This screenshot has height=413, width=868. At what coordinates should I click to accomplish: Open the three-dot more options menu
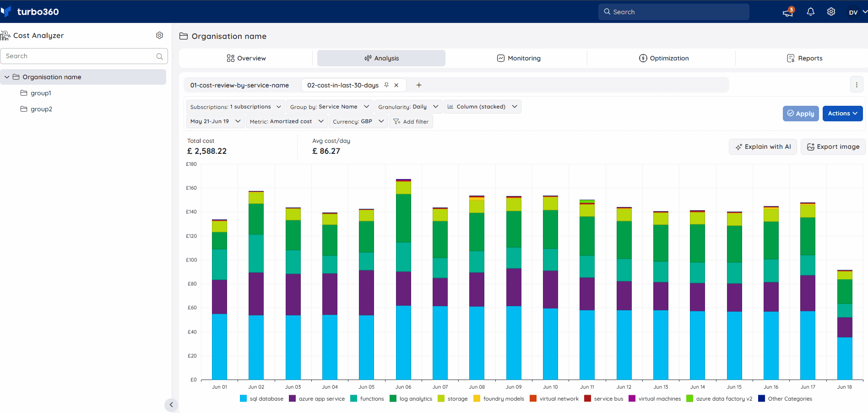857,85
